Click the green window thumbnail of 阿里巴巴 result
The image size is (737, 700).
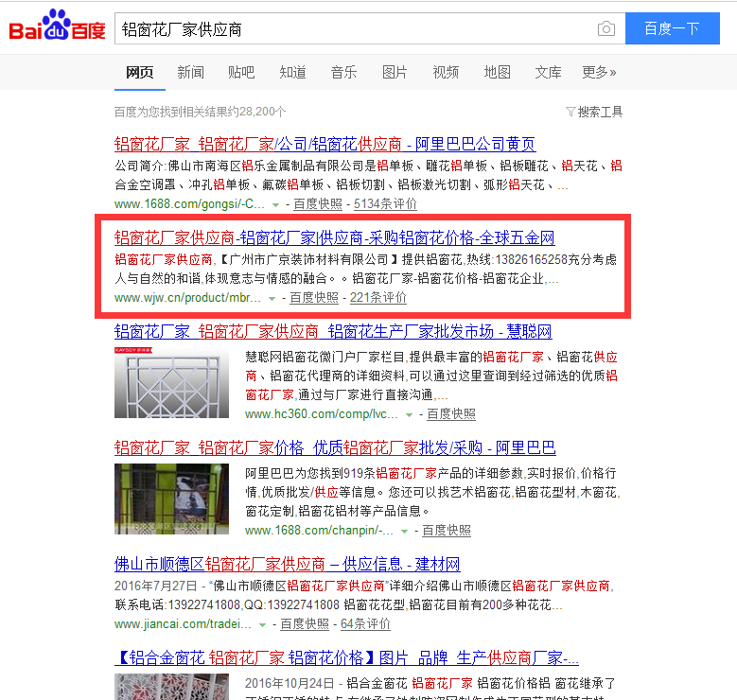click(x=171, y=499)
